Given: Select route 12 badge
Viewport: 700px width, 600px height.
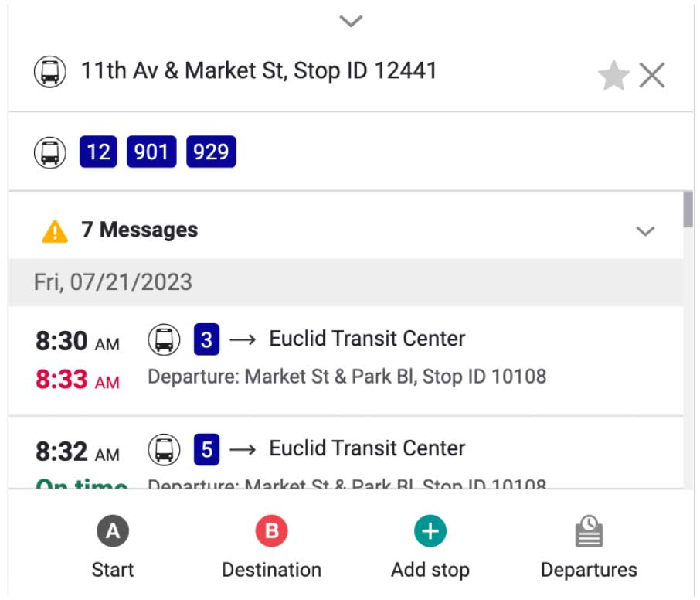Looking at the screenshot, I should (x=98, y=152).
